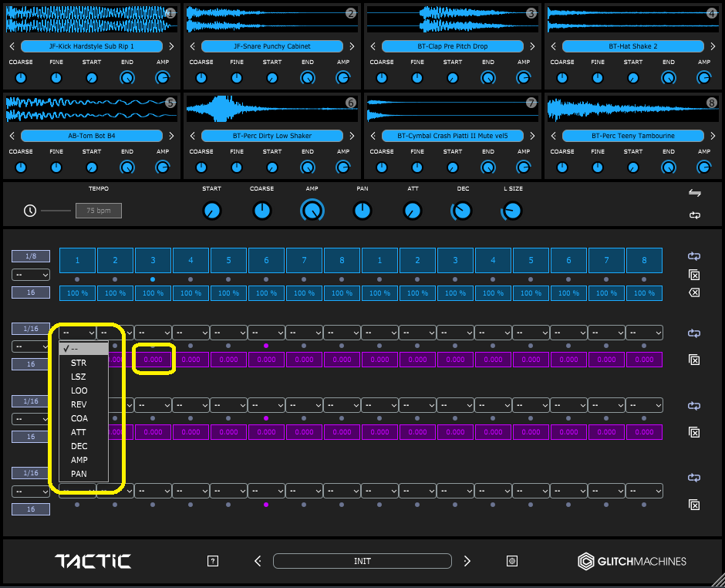Randomize the first 1/16 modulation lane
725x588 pixels.
click(x=694, y=360)
